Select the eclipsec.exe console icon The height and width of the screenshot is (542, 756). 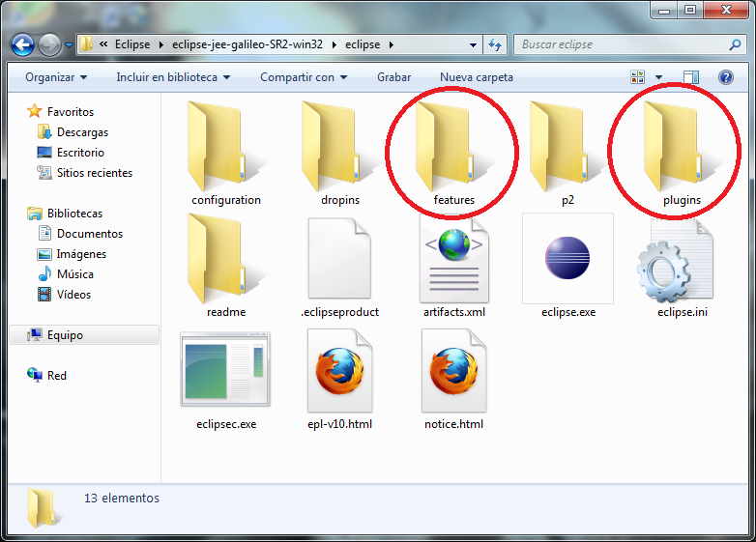click(x=225, y=369)
